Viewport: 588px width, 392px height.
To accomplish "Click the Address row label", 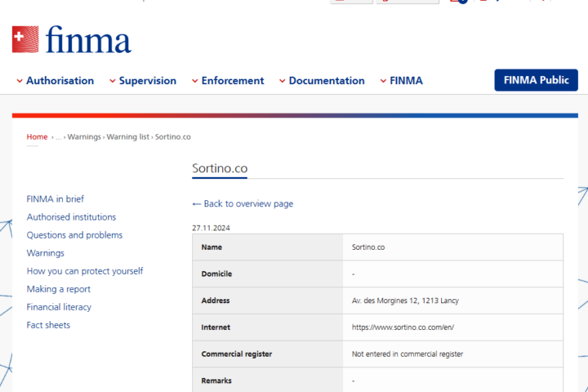I will click(216, 301).
